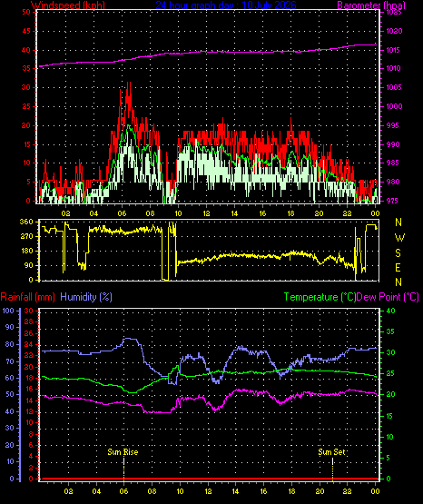Viewport: 423px width, 504px height.
Task: Click 980 on the barometer scale
Action: [393, 182]
